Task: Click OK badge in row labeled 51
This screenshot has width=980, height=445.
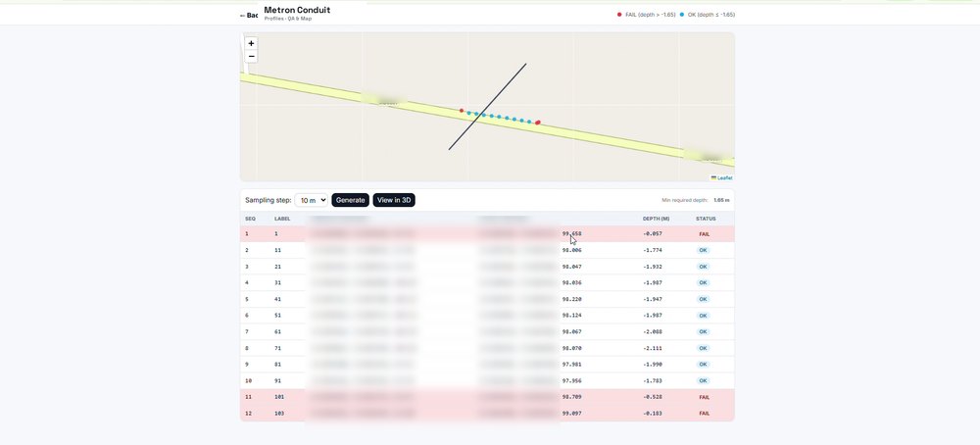Action: pos(703,316)
